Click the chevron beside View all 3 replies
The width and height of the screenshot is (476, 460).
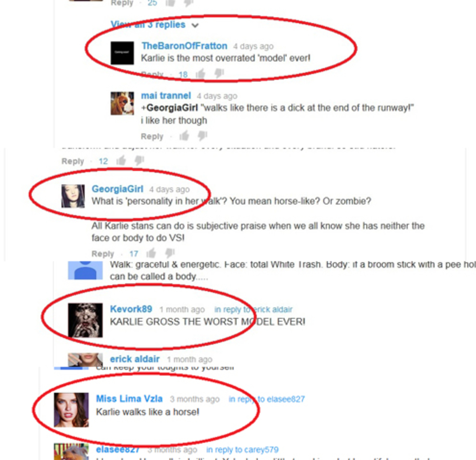coord(195,26)
